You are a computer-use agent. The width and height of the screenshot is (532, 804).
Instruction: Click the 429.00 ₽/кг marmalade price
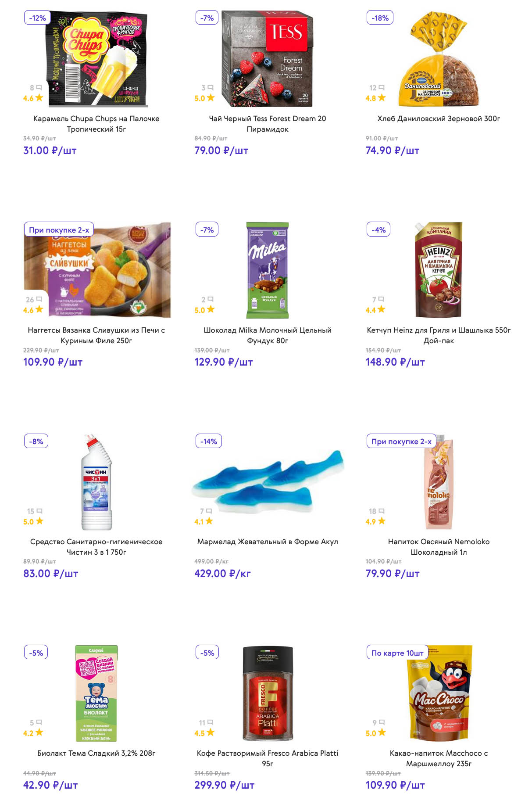(222, 574)
